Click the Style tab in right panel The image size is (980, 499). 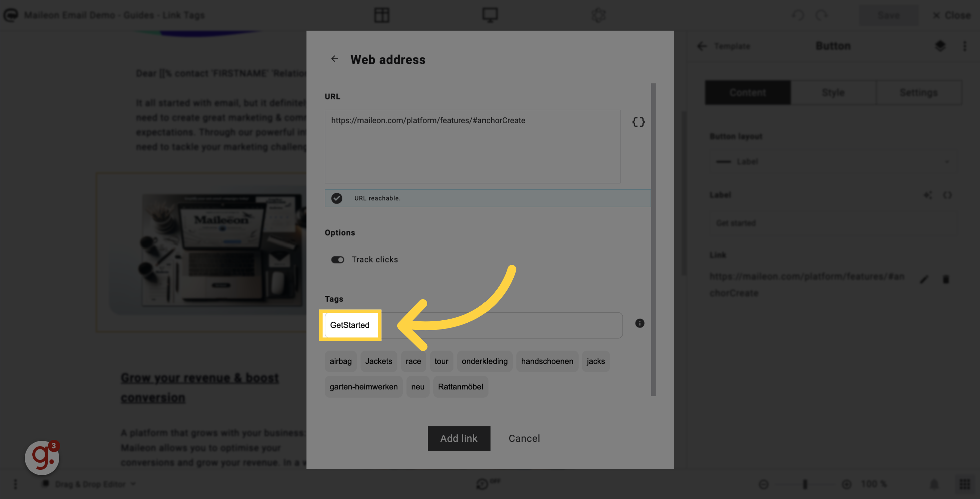(834, 92)
